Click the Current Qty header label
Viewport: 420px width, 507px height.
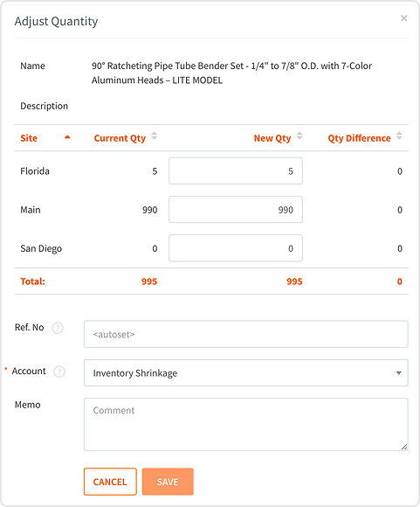(x=120, y=138)
